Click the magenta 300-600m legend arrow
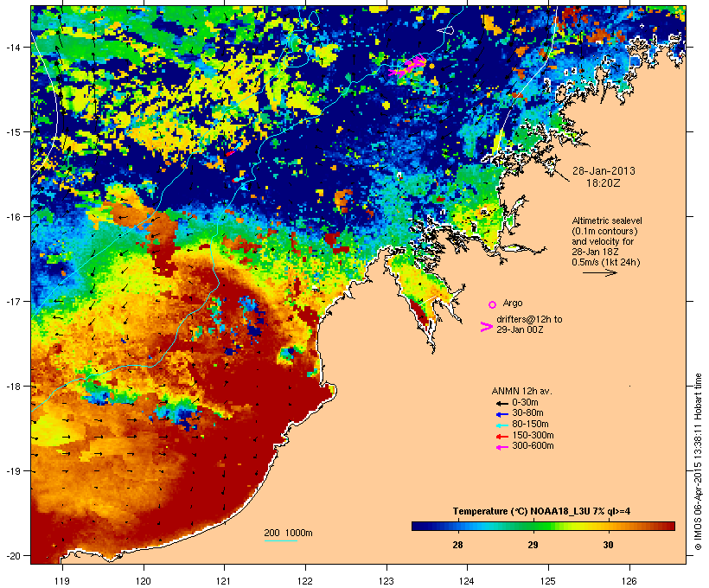The width and height of the screenshot is (709, 588). 501,447
